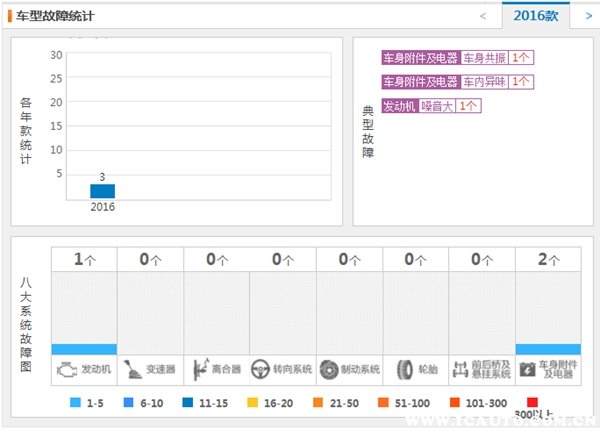Select the 2016款 tab
Screen dimensions: 600x430
click(x=535, y=16)
